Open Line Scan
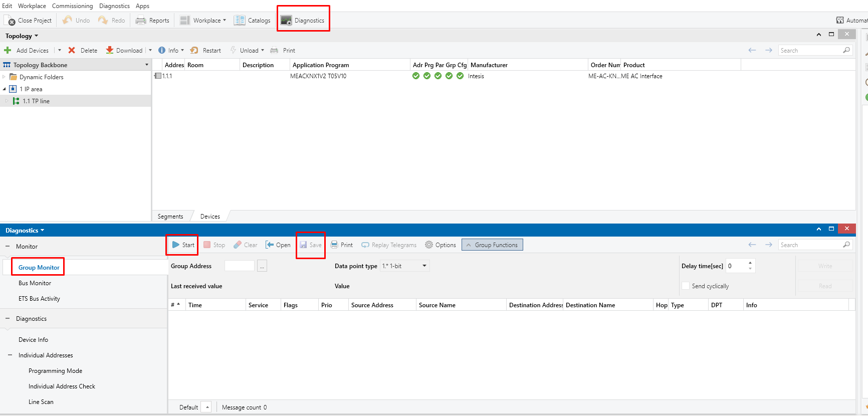 (x=41, y=402)
